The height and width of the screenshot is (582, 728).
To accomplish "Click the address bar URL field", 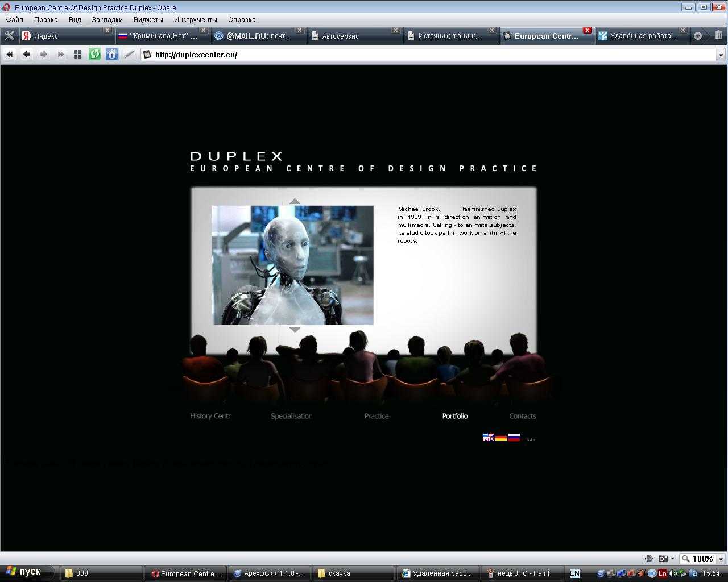I will click(432, 55).
